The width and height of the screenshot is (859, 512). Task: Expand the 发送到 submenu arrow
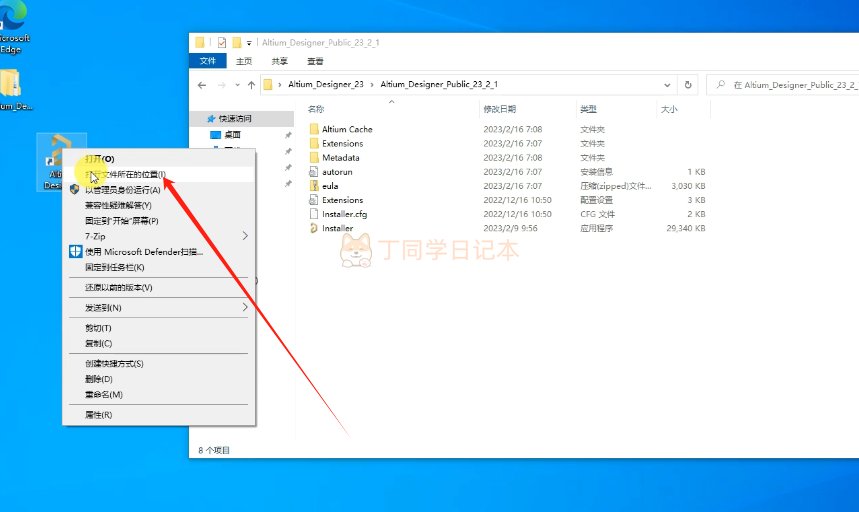(245, 307)
